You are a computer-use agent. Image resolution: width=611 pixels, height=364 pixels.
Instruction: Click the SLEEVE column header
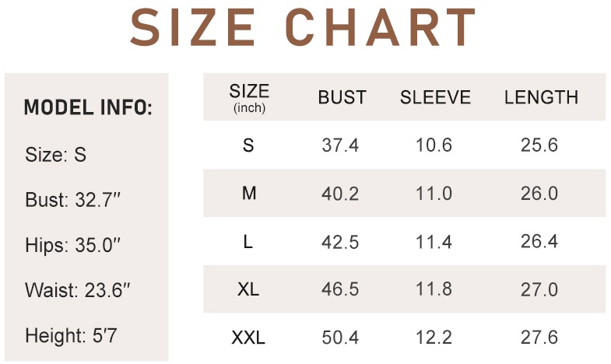435,97
